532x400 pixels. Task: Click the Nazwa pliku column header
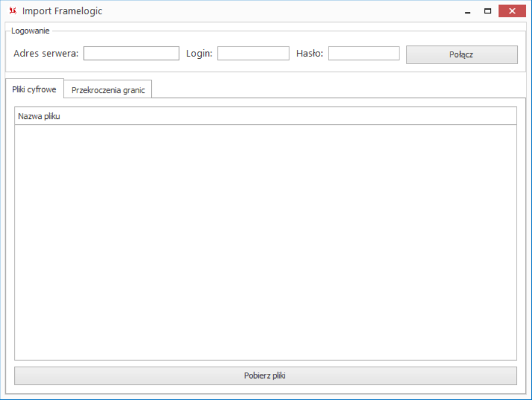265,116
